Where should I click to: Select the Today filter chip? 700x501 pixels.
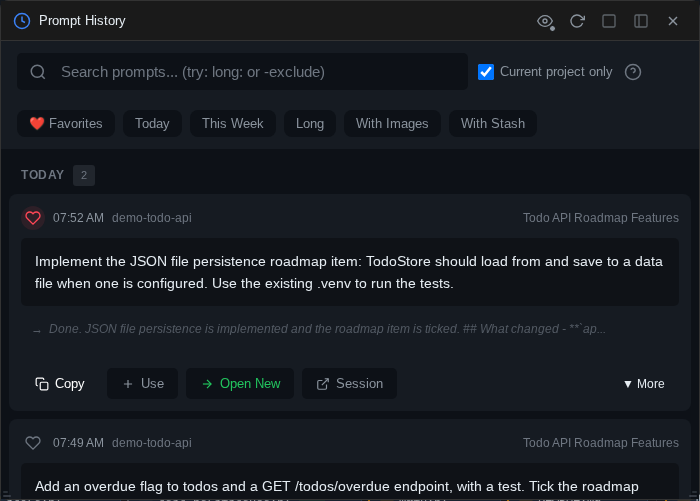pos(152,123)
